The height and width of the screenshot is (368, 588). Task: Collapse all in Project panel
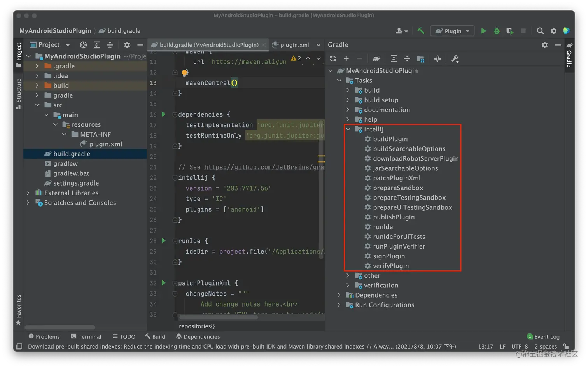coord(110,45)
